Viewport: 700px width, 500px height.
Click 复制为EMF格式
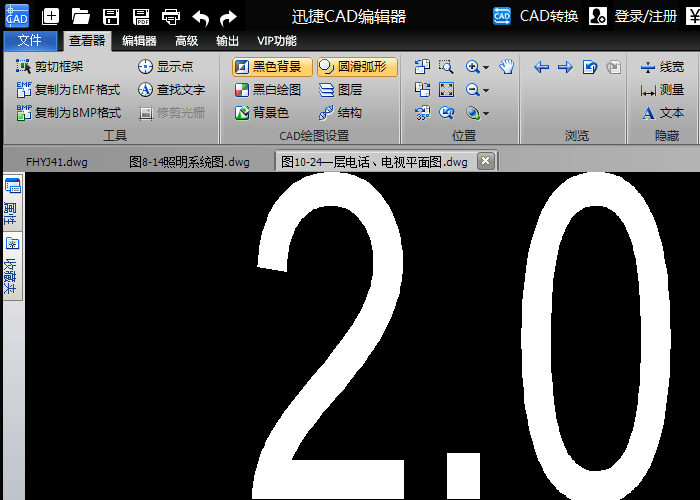pos(68,90)
